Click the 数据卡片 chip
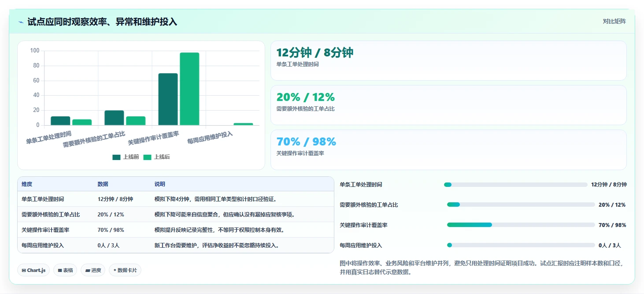The image size is (644, 294). coord(125,270)
